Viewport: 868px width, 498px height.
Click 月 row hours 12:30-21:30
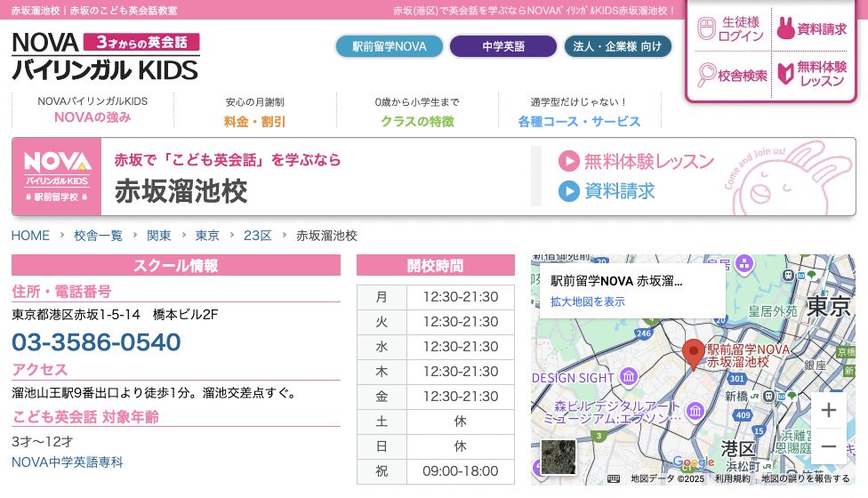pos(461,297)
